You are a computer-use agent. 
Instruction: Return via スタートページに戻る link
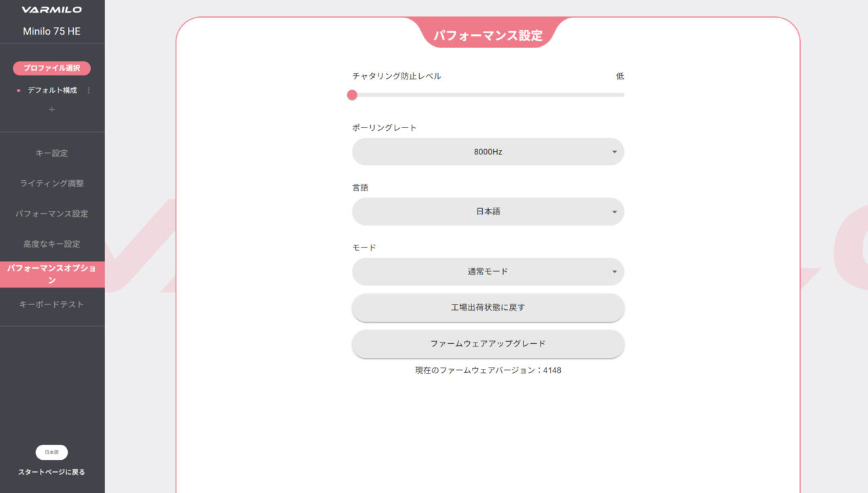coord(52,472)
